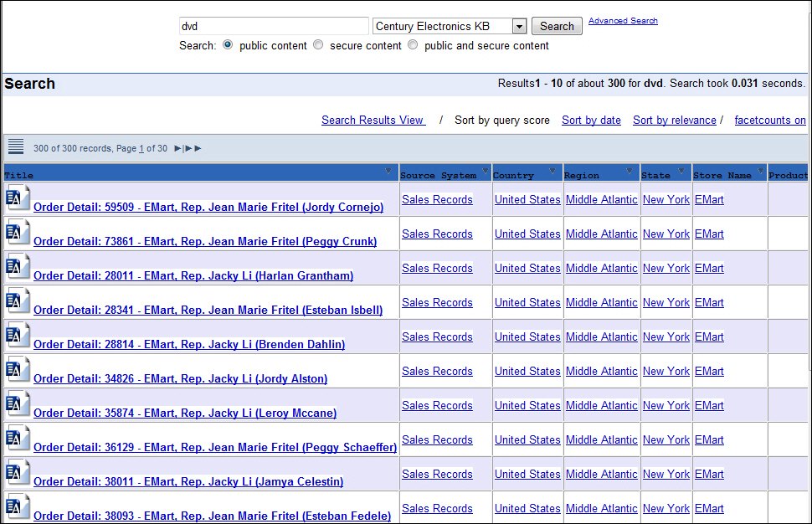This screenshot has height=524, width=812.
Task: Click document icon for Order Detail 38011
Action: coord(17,472)
